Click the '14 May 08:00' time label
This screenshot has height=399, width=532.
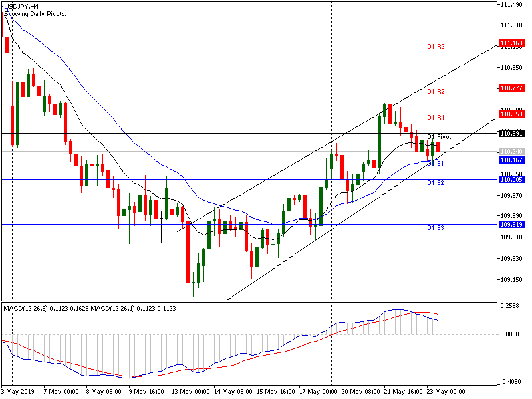pyautogui.click(x=233, y=392)
